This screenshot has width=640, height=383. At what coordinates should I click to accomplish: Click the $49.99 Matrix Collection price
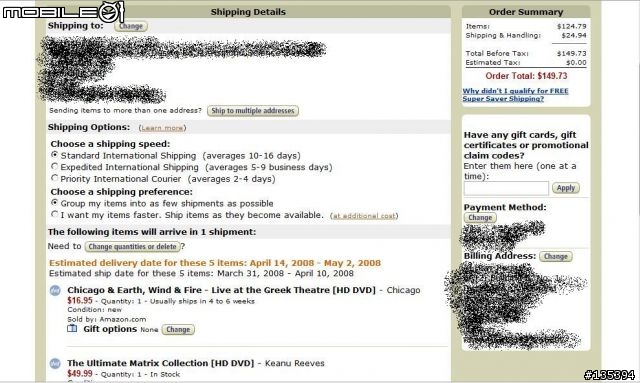(x=80, y=374)
